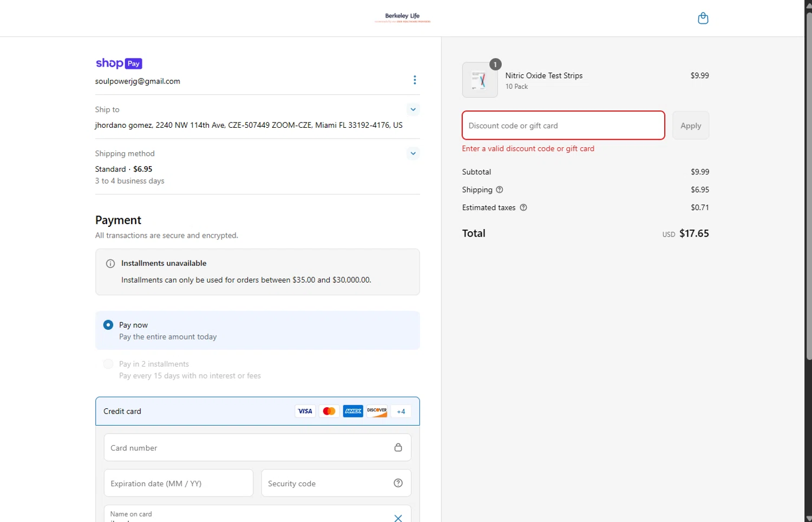812x522 pixels.
Task: Click the Discount code or gift card field
Action: coord(563,126)
